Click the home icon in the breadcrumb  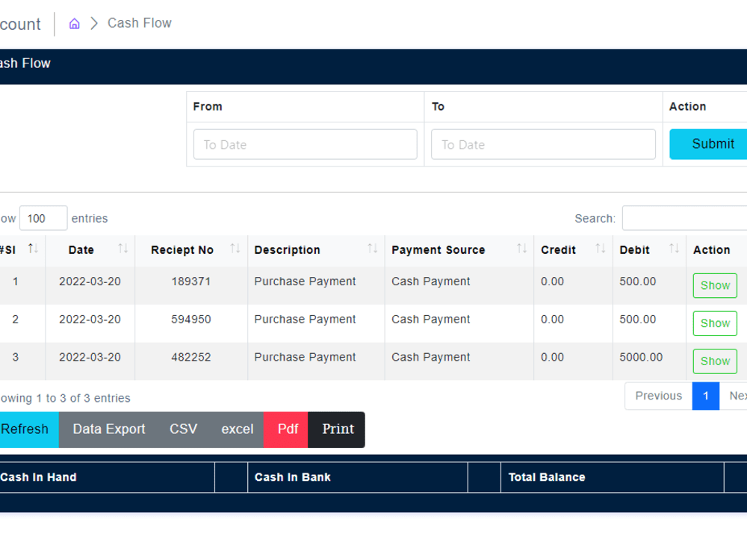pos(74,23)
